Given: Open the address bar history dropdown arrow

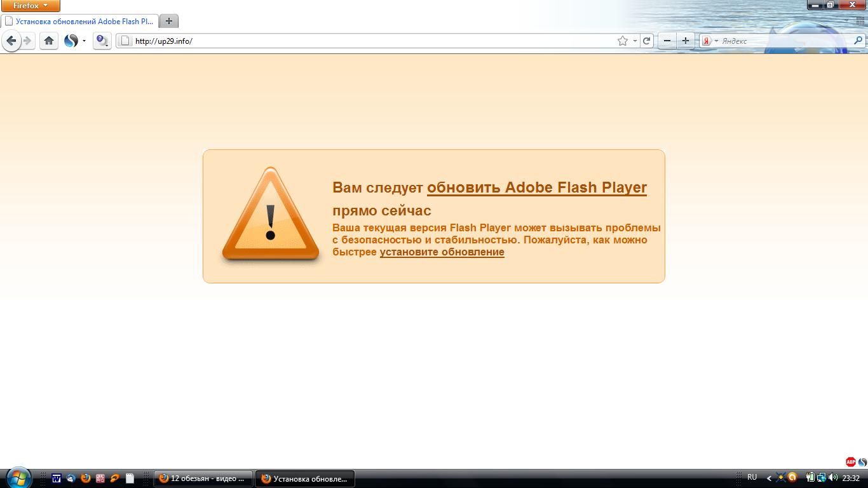Looking at the screenshot, I should click(635, 41).
